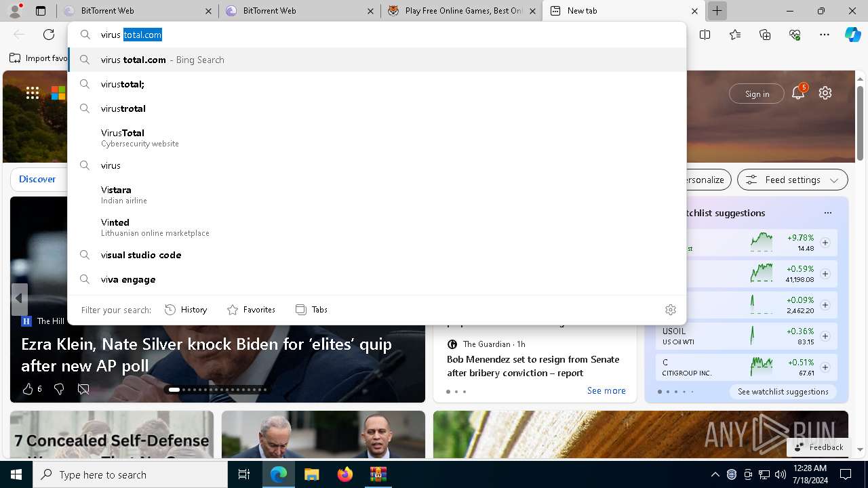The width and height of the screenshot is (868, 488).
Task: Open File Explorer from taskbar
Action: point(311,474)
